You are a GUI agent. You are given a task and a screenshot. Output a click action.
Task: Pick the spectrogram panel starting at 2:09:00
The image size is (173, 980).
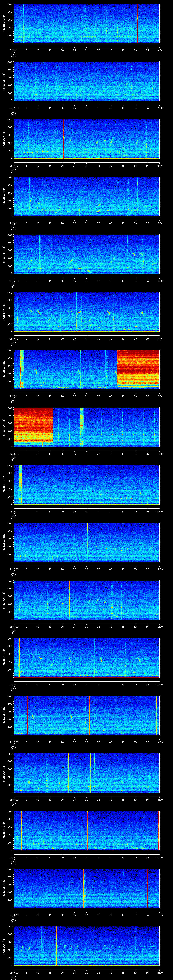pyautogui.click(x=86, y=485)
